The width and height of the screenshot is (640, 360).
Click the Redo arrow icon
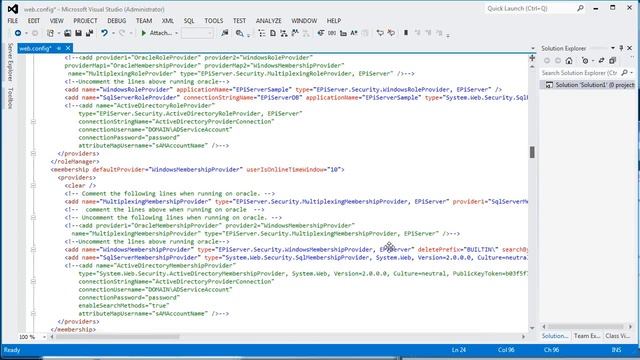tap(122, 33)
